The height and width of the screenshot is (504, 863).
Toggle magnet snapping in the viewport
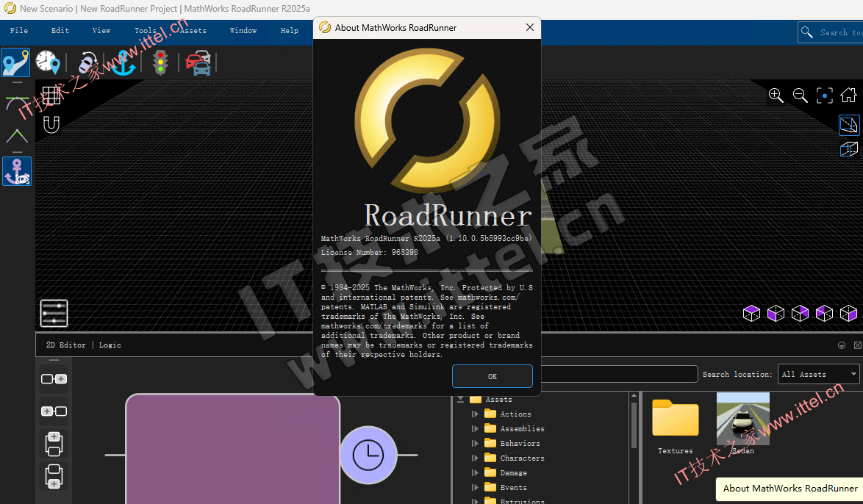tap(51, 125)
